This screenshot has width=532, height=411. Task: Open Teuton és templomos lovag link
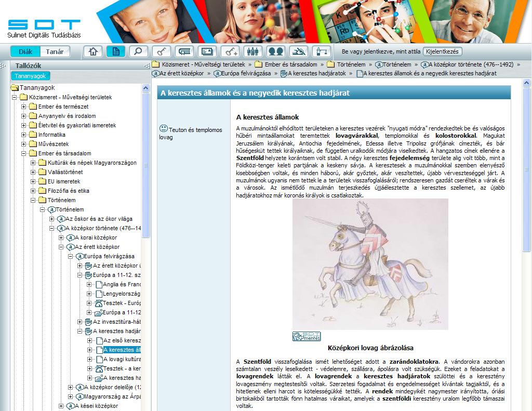(191, 134)
